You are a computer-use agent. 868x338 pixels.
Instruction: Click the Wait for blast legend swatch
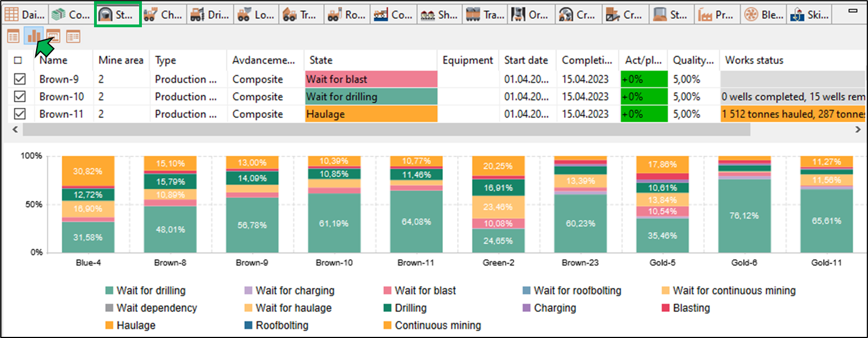coord(387,291)
